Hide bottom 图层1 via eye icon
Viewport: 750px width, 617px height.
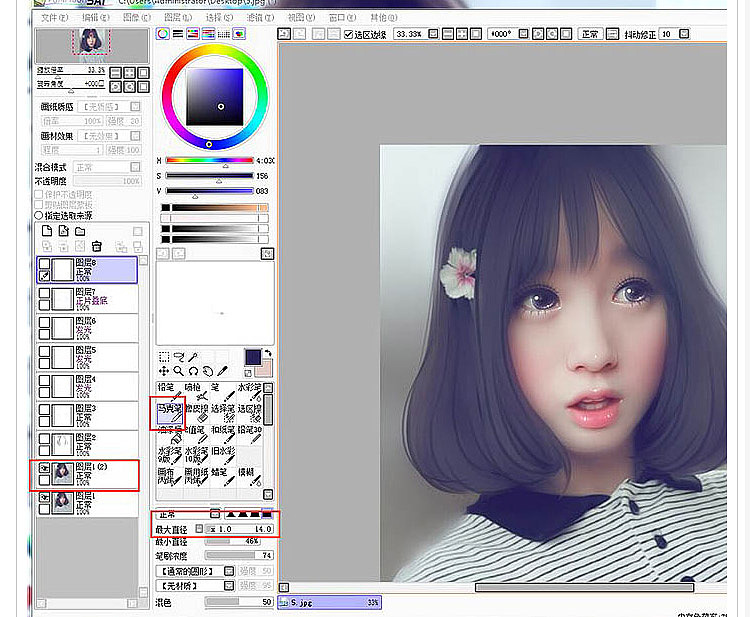pyautogui.click(x=44, y=497)
